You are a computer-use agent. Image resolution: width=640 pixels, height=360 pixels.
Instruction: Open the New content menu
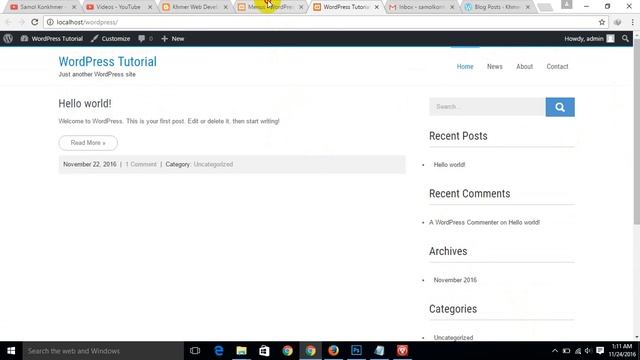click(173, 38)
